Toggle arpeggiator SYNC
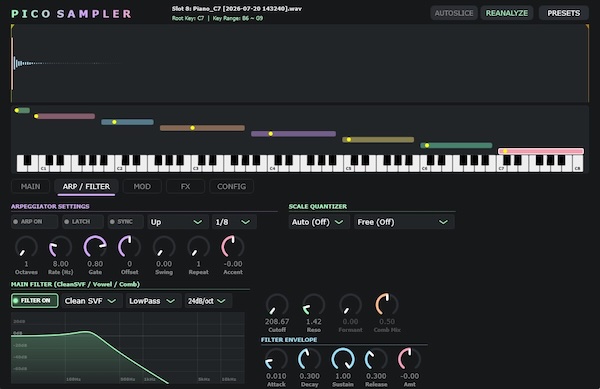Viewport: 600px width, 389px height. click(x=126, y=222)
